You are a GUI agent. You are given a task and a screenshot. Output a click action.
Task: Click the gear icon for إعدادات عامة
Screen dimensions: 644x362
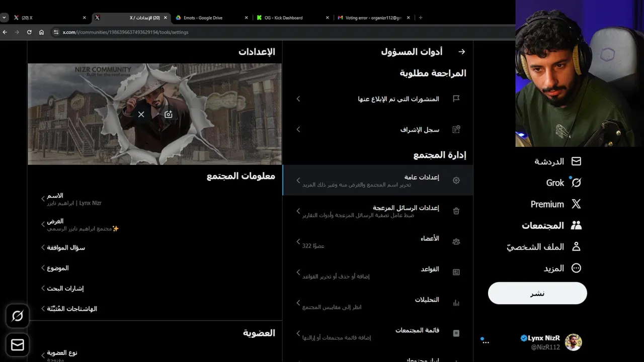click(456, 180)
